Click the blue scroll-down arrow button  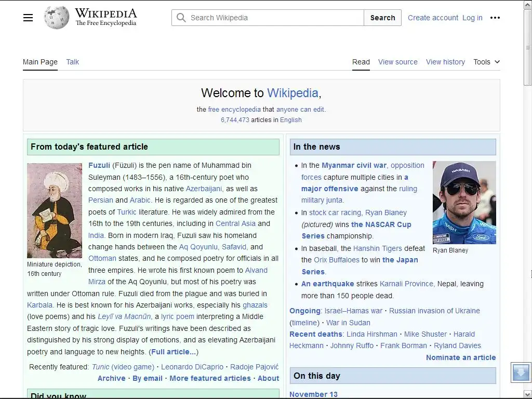[521, 373]
